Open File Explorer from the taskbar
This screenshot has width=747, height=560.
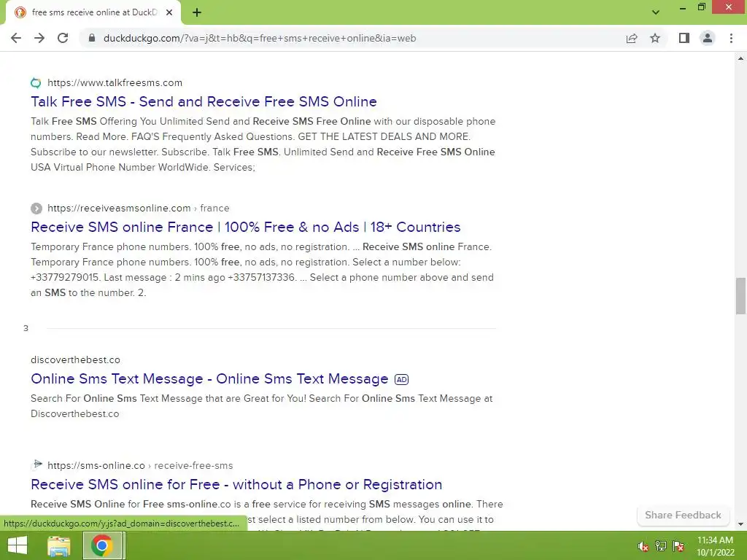coord(59,545)
